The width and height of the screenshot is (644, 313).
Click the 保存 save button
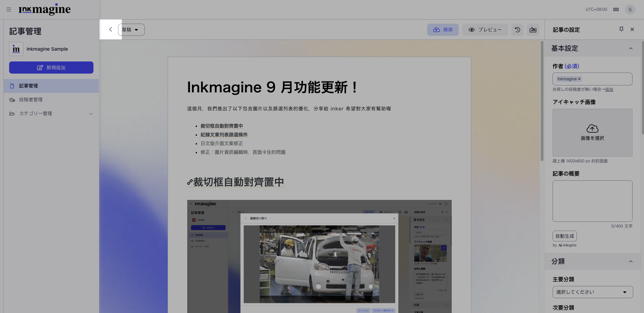(443, 30)
